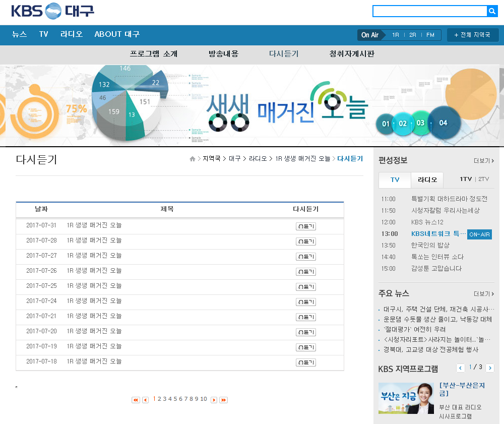Play the 2017-07-18 episode 듣기 button

[306, 362]
